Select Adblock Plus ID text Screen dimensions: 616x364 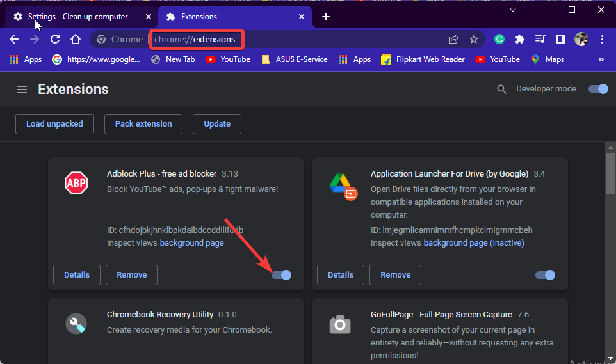point(175,230)
